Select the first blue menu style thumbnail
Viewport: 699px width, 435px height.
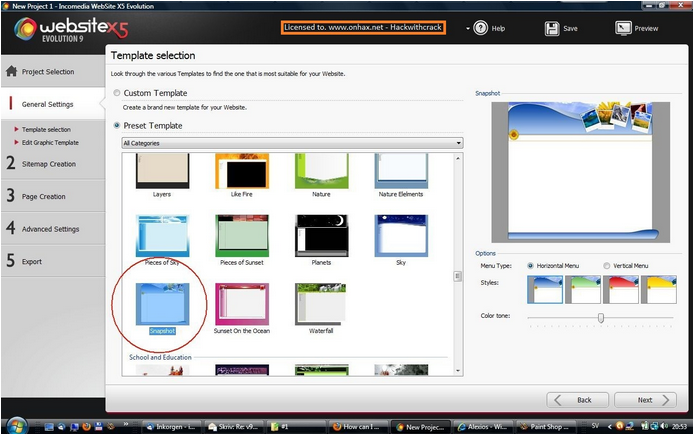[544, 289]
